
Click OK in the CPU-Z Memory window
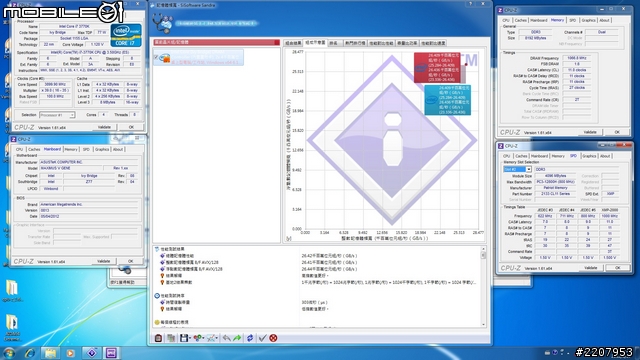pyautogui.click(x=617, y=132)
